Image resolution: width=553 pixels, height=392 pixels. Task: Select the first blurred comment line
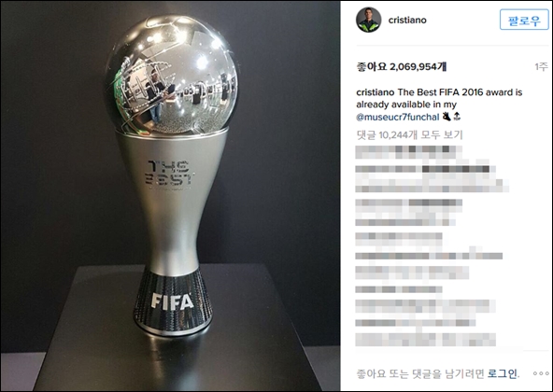coord(409,152)
